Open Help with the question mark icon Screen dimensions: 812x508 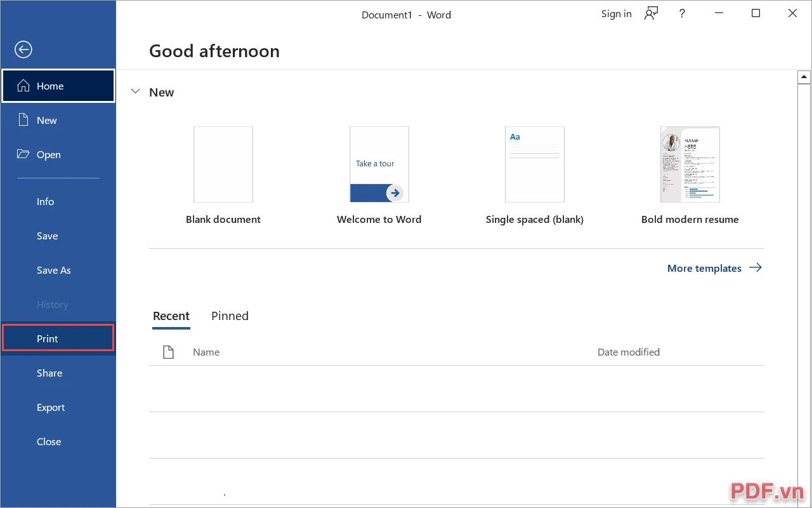tap(682, 13)
